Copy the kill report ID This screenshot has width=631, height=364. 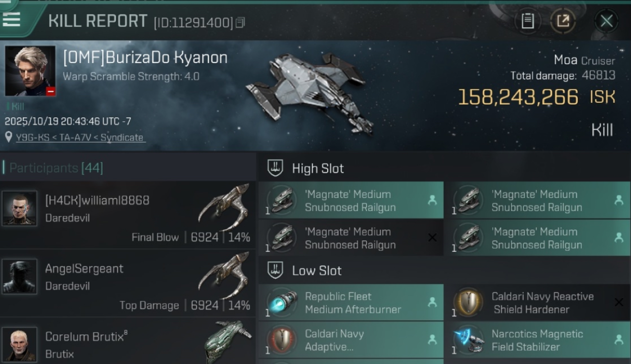point(240,22)
